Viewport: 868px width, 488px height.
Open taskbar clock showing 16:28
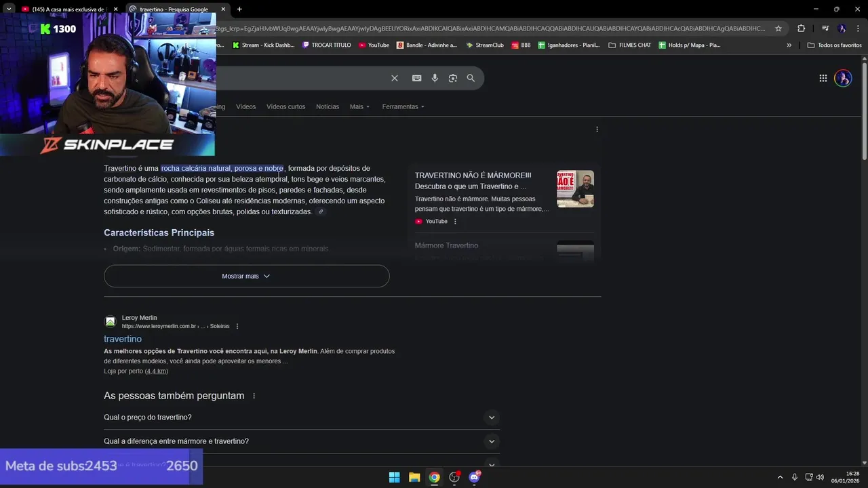point(846,477)
